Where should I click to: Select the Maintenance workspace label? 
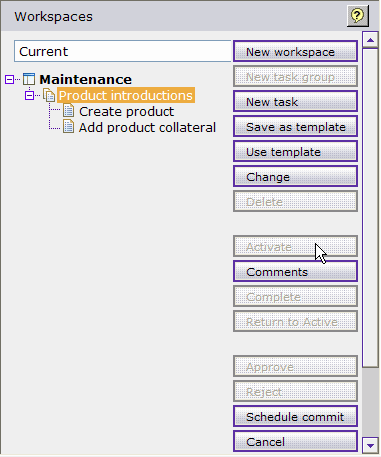pos(86,79)
